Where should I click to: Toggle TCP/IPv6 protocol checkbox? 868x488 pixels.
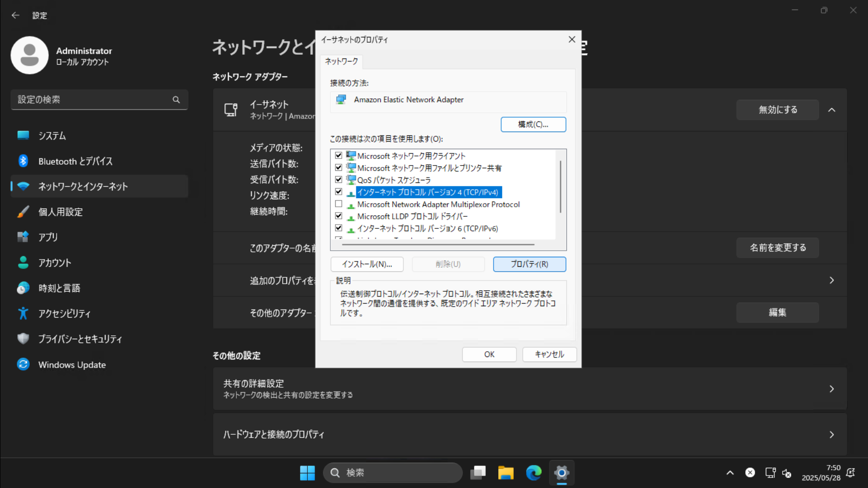[x=339, y=228]
